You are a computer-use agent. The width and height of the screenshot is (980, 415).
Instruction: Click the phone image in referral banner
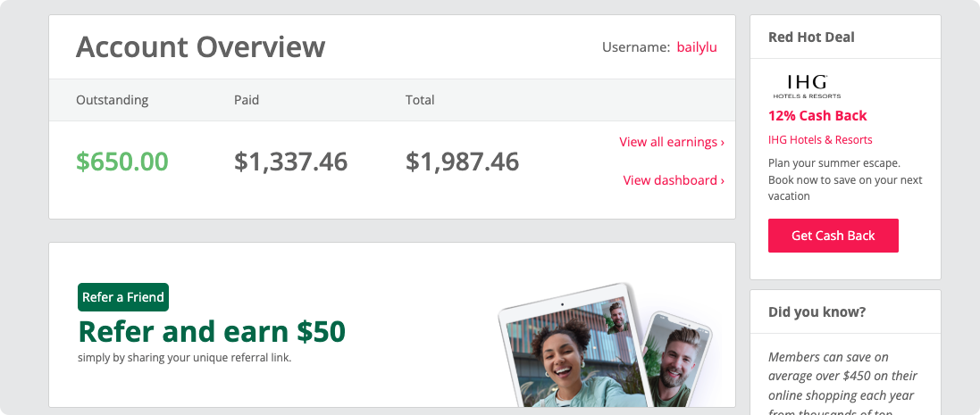point(679,360)
